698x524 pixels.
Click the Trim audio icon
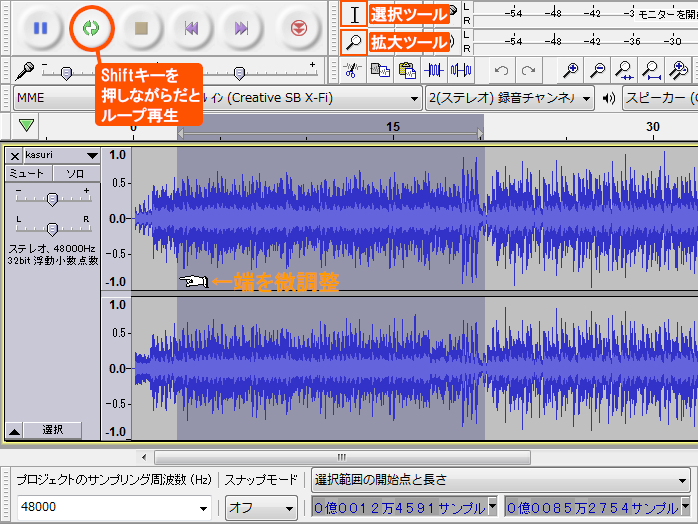click(435, 71)
